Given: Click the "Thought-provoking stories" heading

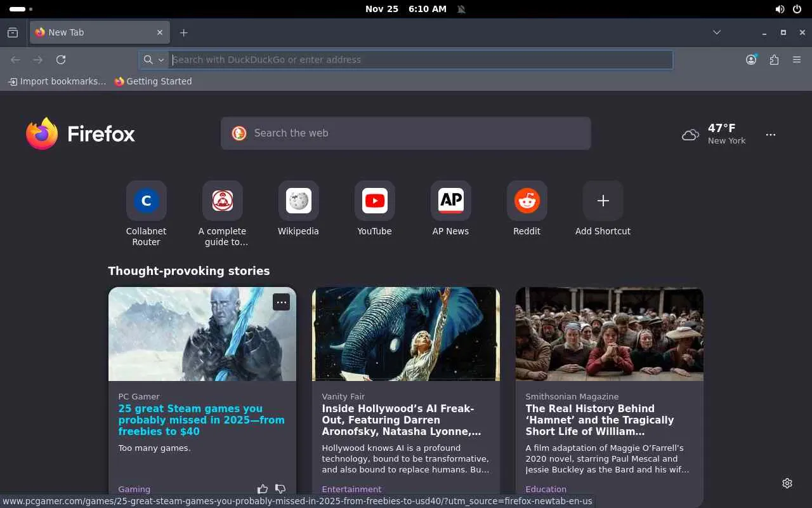Looking at the screenshot, I should tap(189, 271).
